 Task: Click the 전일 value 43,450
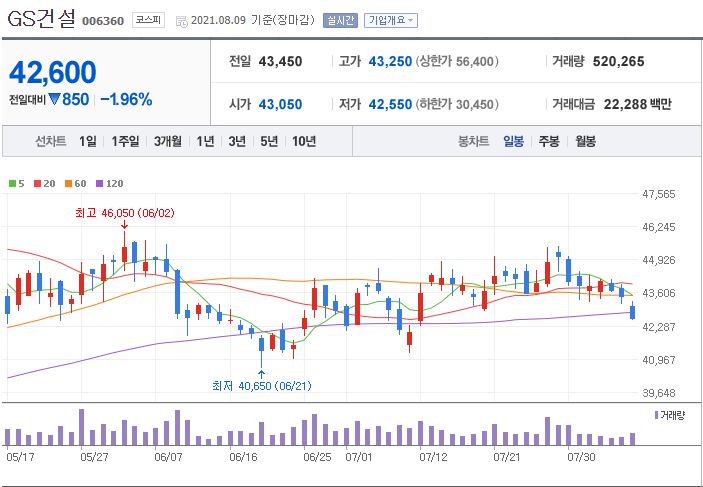[280, 61]
